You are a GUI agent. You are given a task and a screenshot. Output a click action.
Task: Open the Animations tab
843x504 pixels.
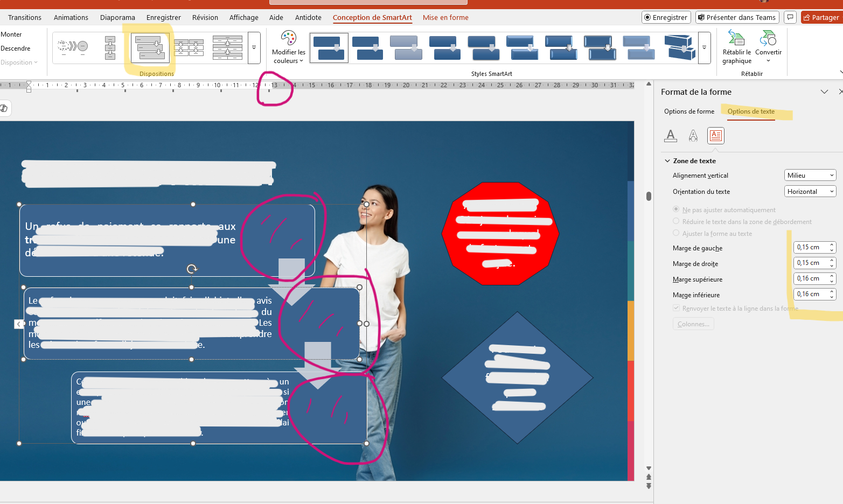tap(71, 17)
